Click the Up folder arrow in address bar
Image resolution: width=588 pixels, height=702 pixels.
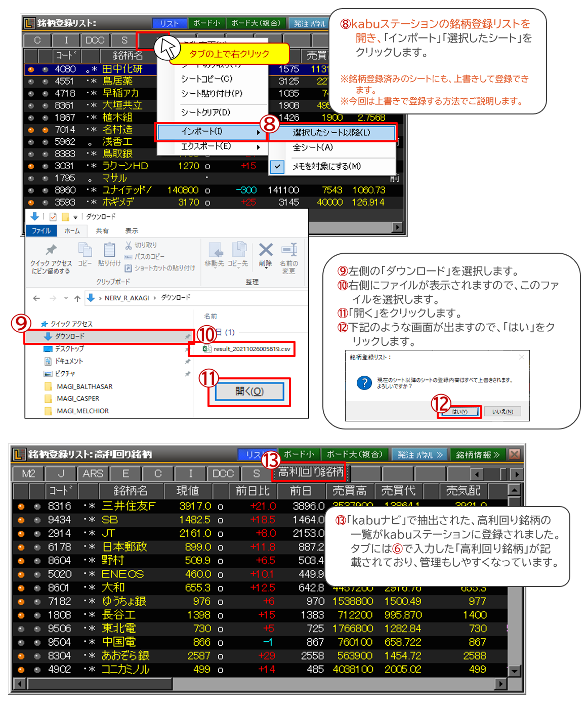point(77,298)
